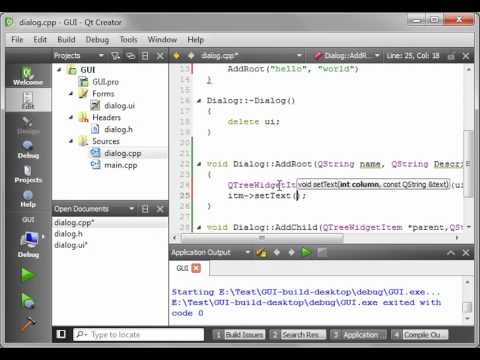Open Compile Output pane
This screenshot has height=360, width=480.
420,334
